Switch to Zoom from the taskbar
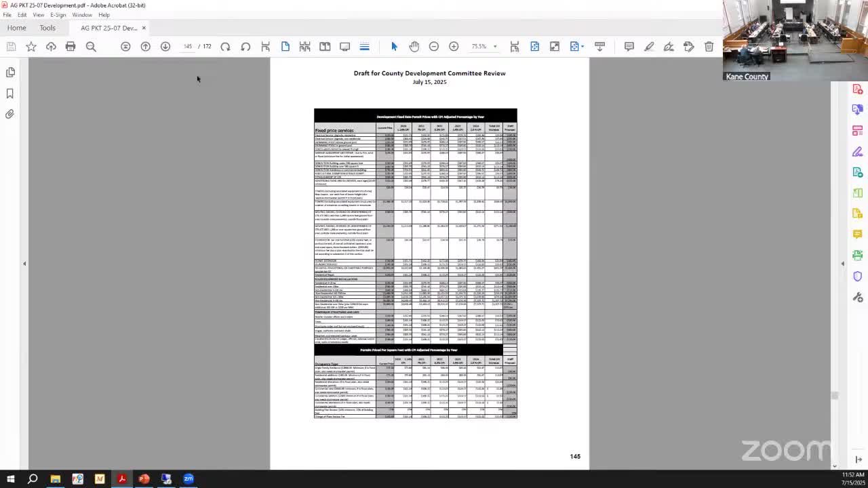The image size is (868, 488). pyautogui.click(x=189, y=479)
